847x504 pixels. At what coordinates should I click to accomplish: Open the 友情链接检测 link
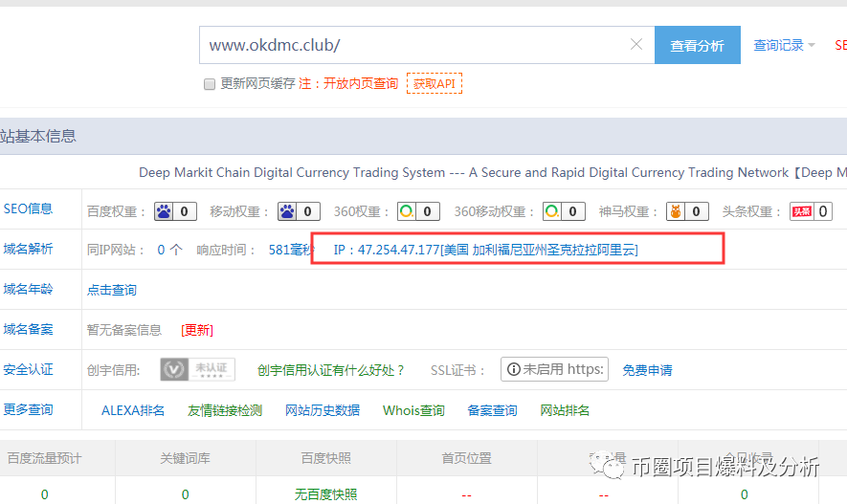(225, 410)
